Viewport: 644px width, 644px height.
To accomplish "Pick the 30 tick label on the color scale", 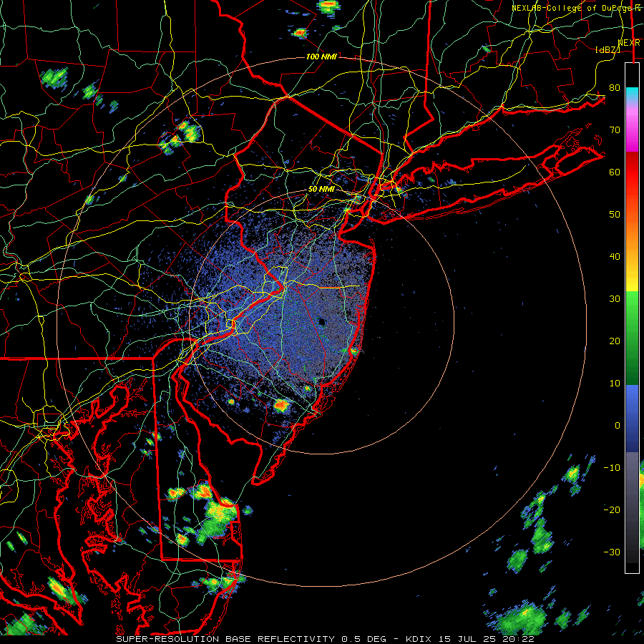I will (x=615, y=299).
